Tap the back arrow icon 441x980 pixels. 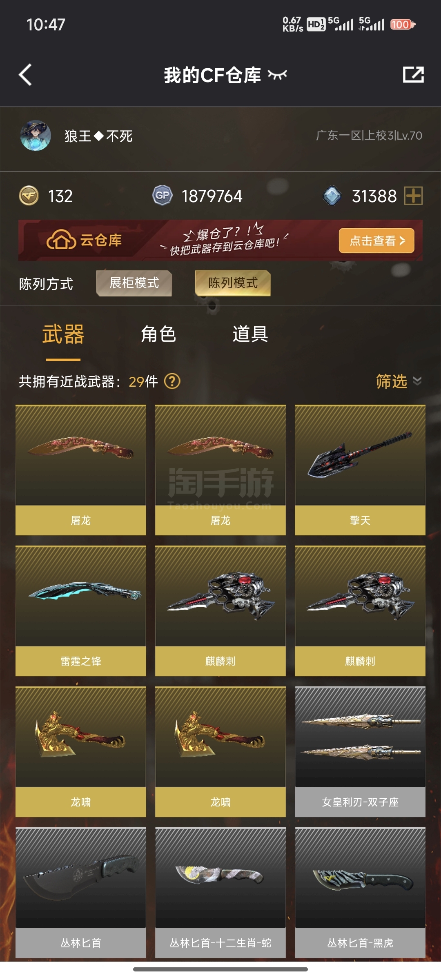[x=25, y=75]
